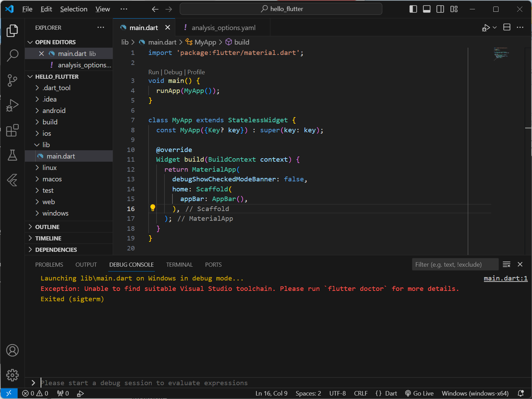The image size is (532, 399).
Task: Click Ln 16, Col 9 cursor position
Action: (271, 393)
